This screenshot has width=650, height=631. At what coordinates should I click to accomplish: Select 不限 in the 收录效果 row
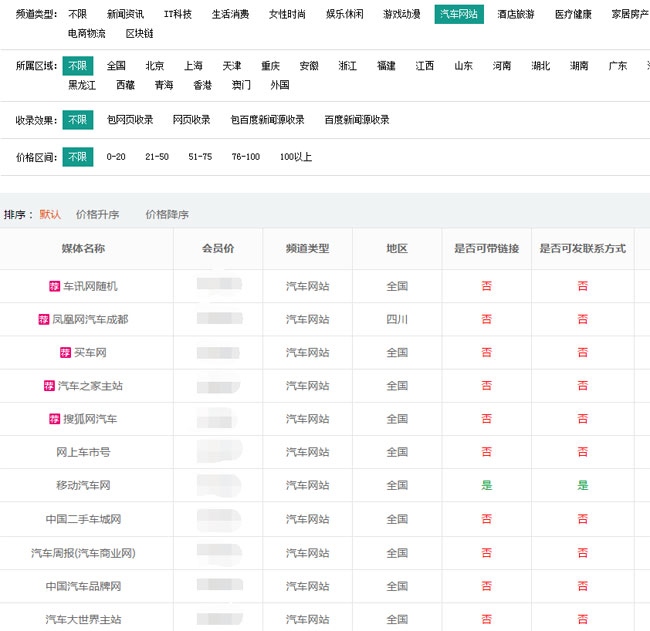tap(78, 120)
